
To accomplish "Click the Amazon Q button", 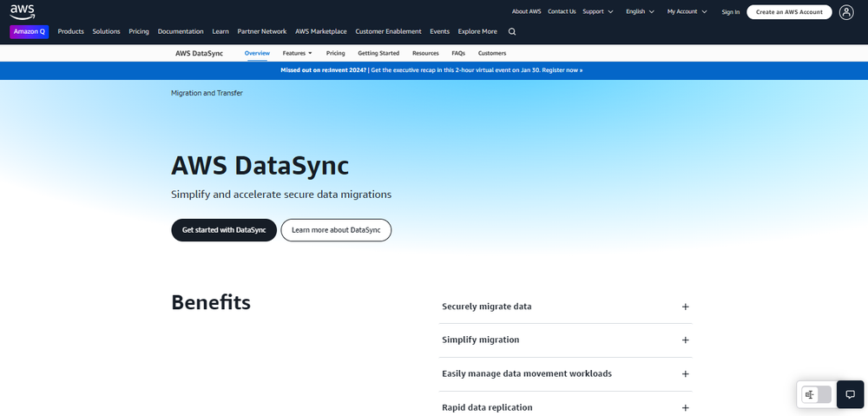I will [x=30, y=31].
